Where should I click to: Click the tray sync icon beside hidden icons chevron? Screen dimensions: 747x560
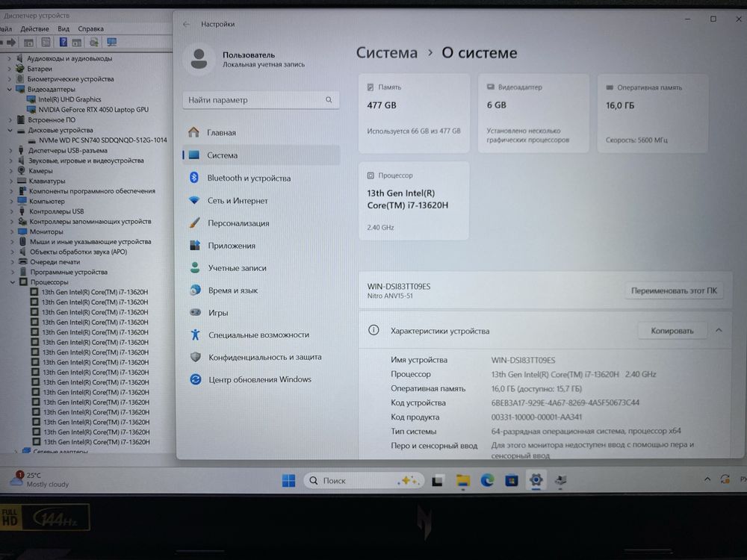pos(725,479)
